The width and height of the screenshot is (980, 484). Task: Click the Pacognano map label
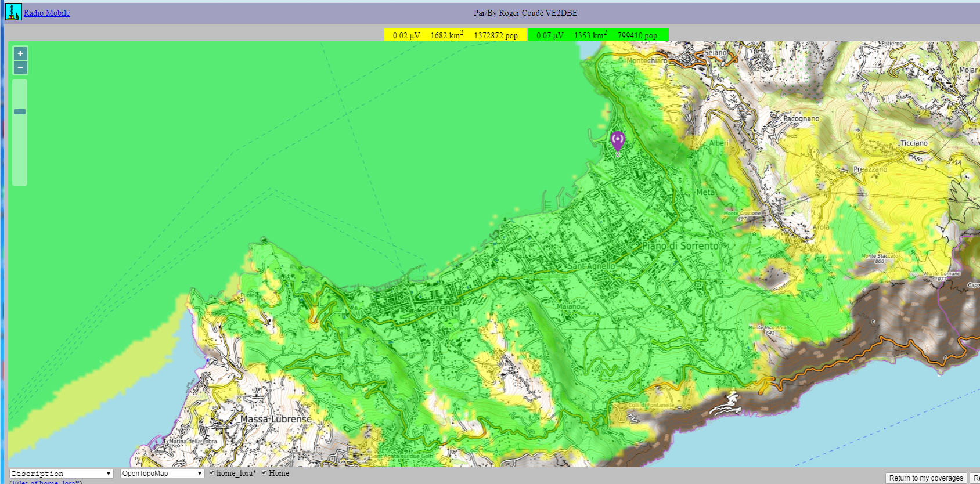tap(801, 118)
